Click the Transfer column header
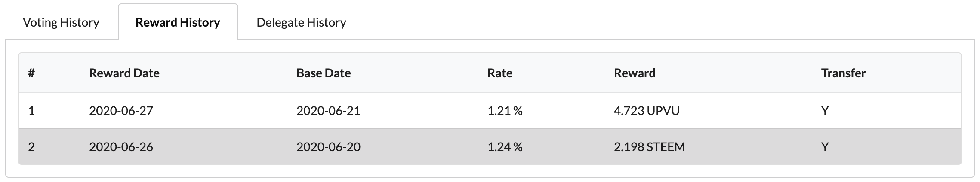The height and width of the screenshot is (182, 980). coord(843,73)
